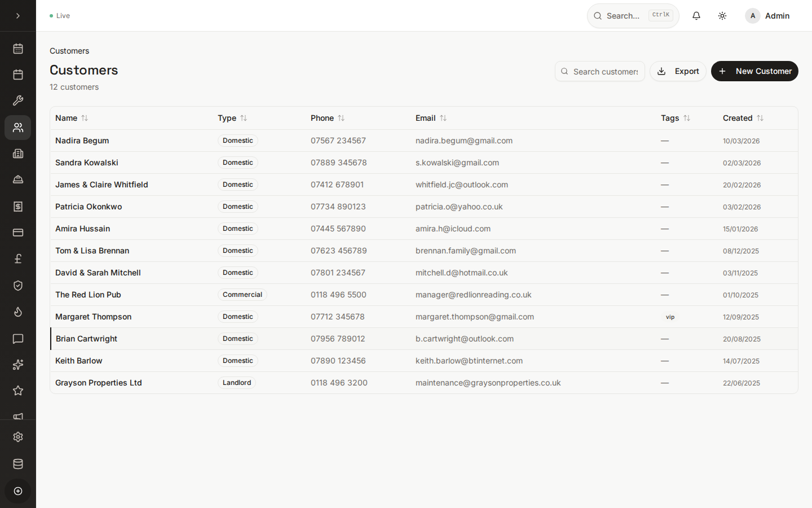Click the flame boiler icon in sidebar
The width and height of the screenshot is (812, 508).
tap(17, 312)
